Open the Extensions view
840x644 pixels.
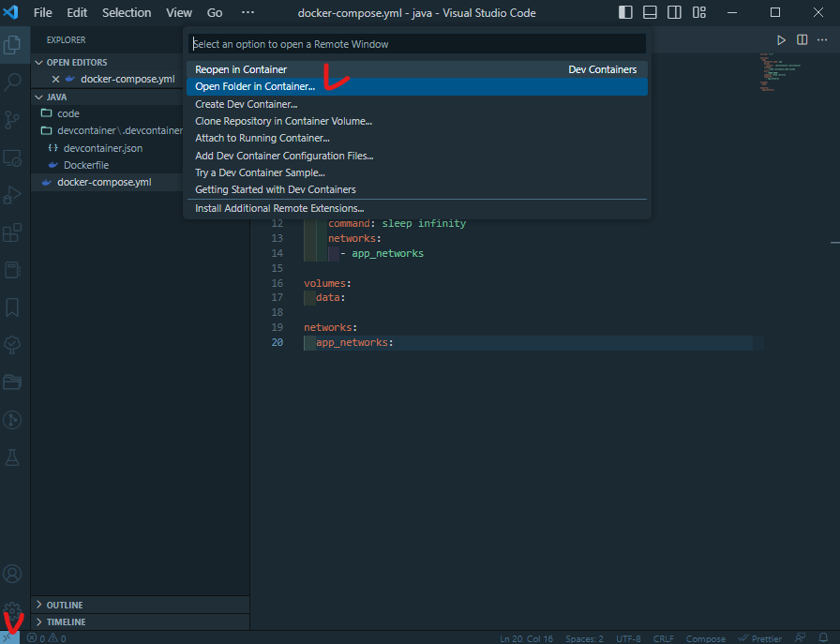pos(12,232)
